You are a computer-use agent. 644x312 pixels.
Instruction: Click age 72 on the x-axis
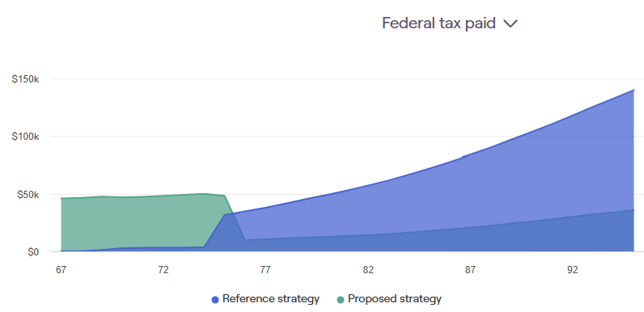click(x=163, y=270)
